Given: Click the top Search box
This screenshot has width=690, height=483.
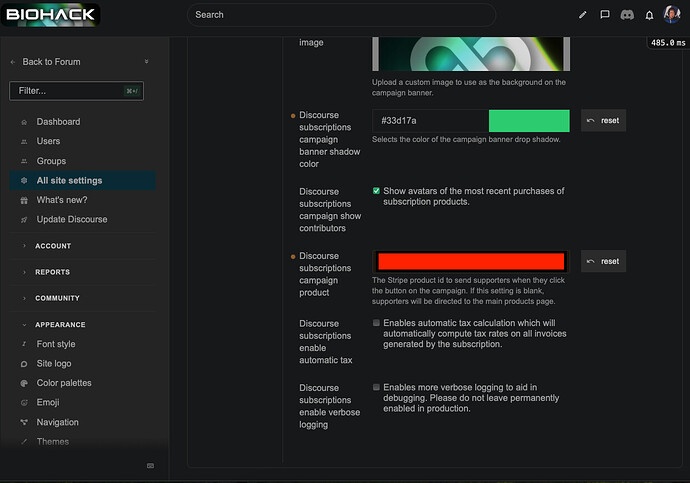Looking at the screenshot, I should [341, 15].
